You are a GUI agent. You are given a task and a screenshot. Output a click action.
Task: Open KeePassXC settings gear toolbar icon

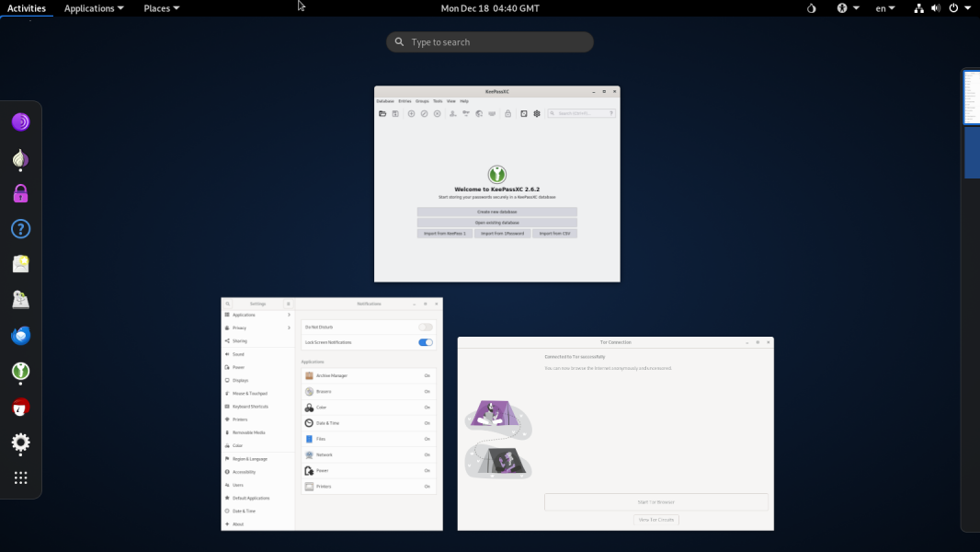537,114
